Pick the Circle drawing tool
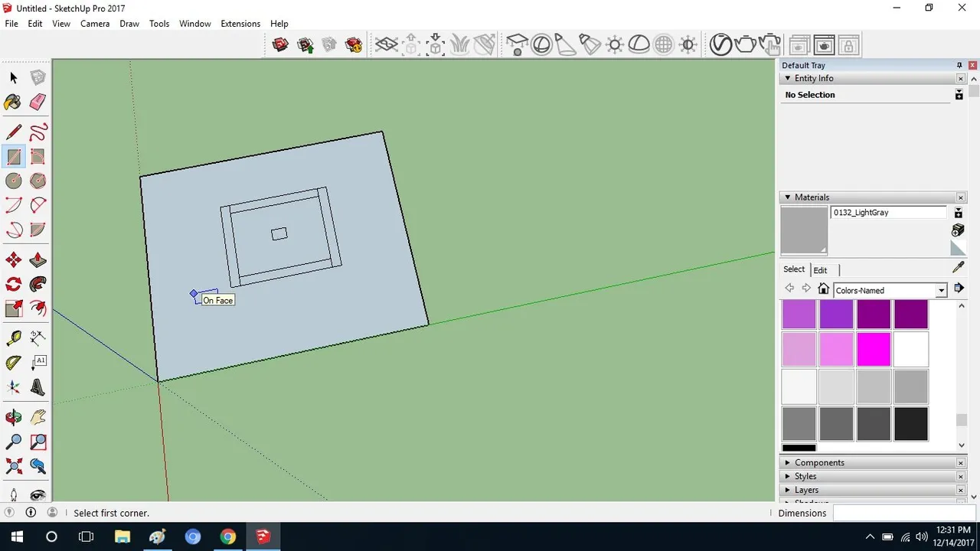 click(x=13, y=181)
